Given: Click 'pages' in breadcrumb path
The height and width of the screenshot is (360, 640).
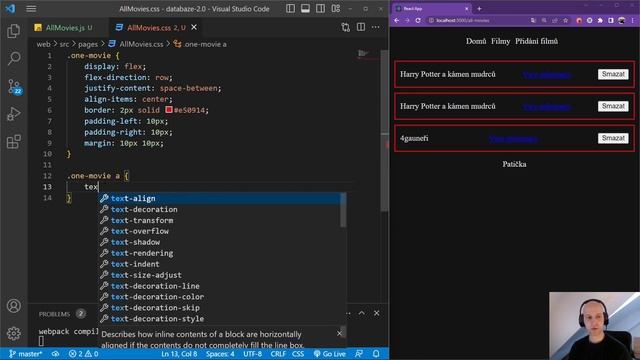Looking at the screenshot, I should (x=88, y=44).
